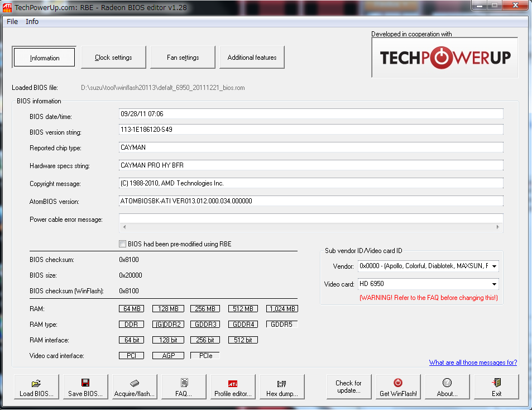Click the BIOS size value 0x20000
Screen dimensions: 532x410
(131, 275)
